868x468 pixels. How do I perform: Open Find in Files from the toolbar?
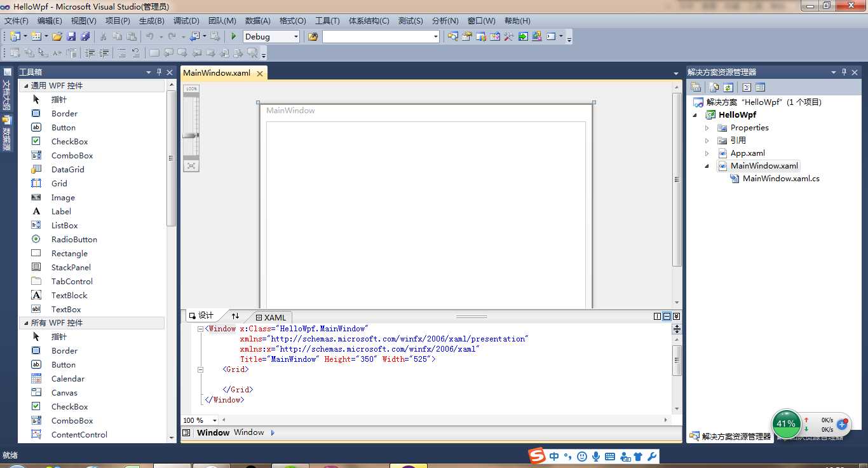tap(313, 36)
